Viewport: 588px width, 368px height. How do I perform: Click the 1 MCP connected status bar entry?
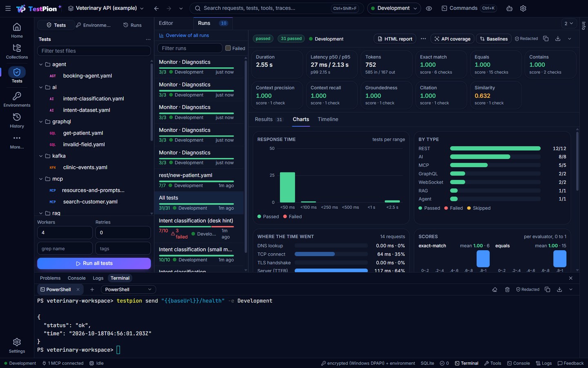(63, 363)
